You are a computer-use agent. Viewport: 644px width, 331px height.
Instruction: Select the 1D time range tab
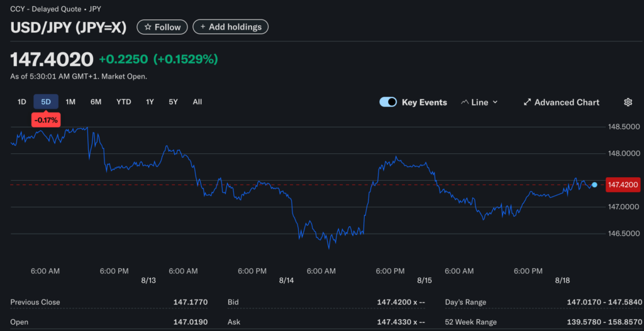click(21, 102)
